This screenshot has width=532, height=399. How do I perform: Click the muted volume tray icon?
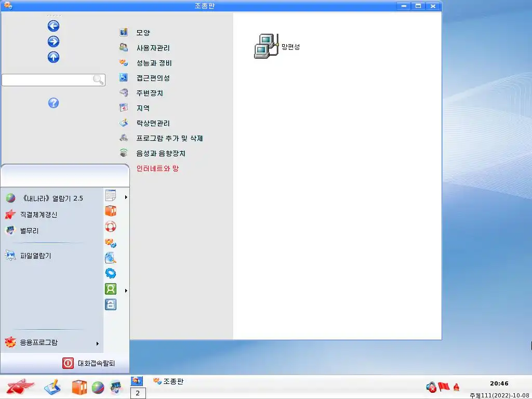point(431,387)
